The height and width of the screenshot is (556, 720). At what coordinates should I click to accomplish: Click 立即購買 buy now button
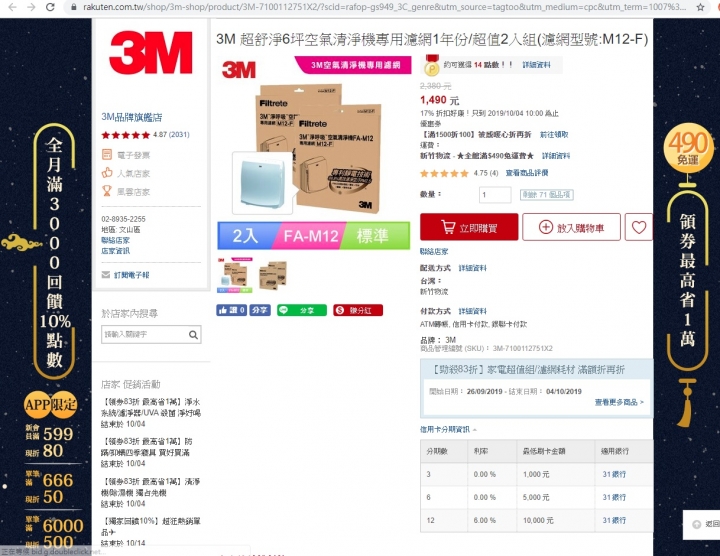coord(469,227)
